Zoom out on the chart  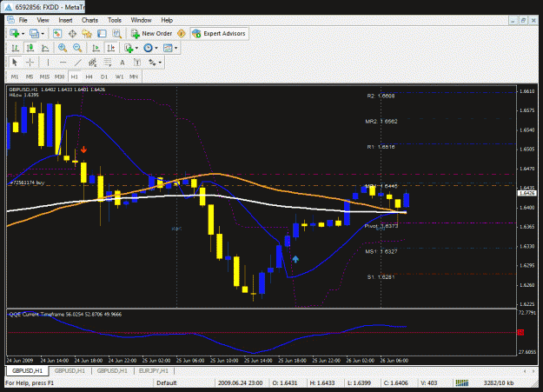pyautogui.click(x=77, y=48)
